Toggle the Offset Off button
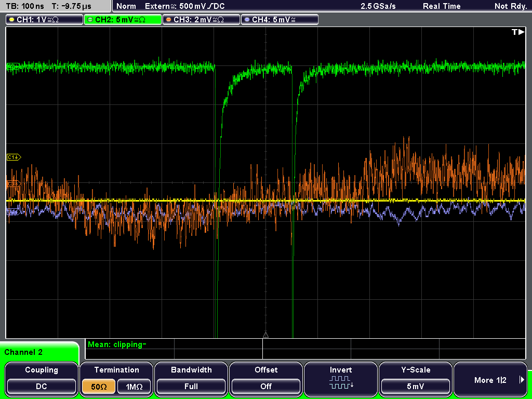Screen dimensions: 532x399 [x=266, y=387]
